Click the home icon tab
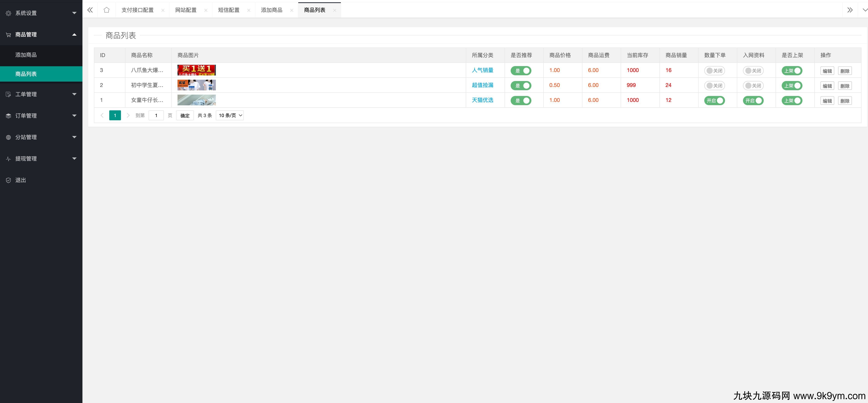Viewport: 868px width, 403px height. [x=106, y=10]
